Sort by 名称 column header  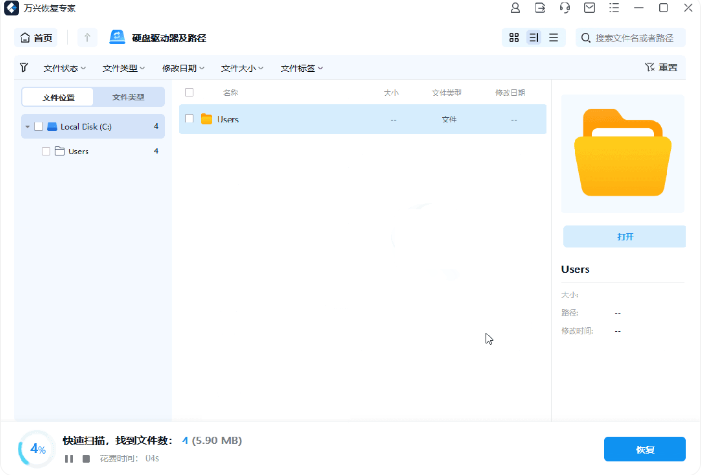coord(230,92)
